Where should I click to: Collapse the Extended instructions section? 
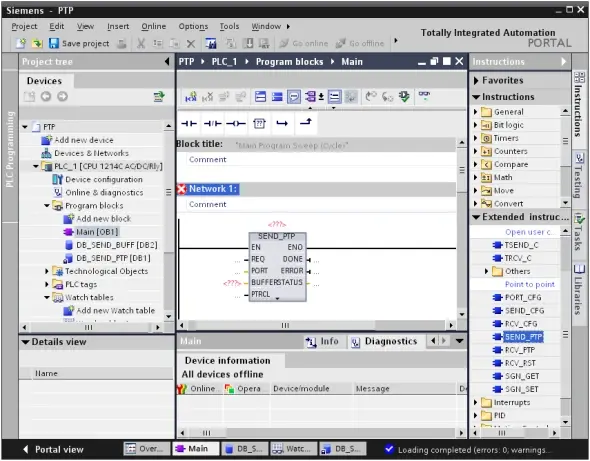tap(476, 217)
